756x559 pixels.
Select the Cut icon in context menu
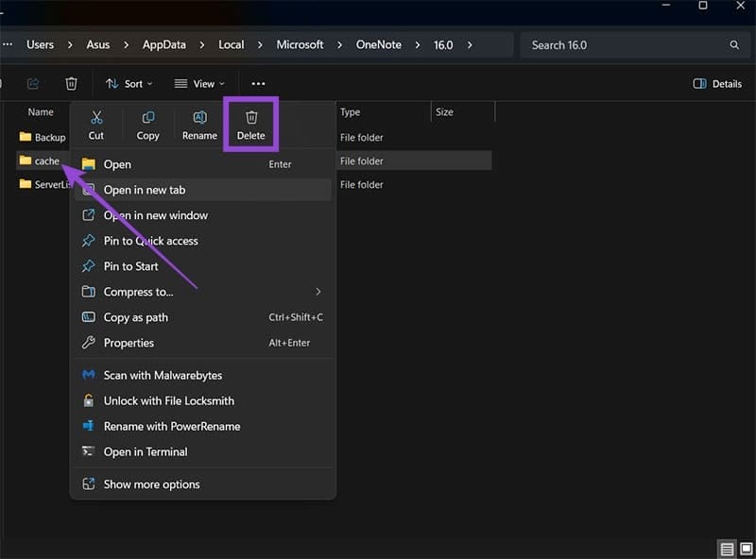[95, 123]
